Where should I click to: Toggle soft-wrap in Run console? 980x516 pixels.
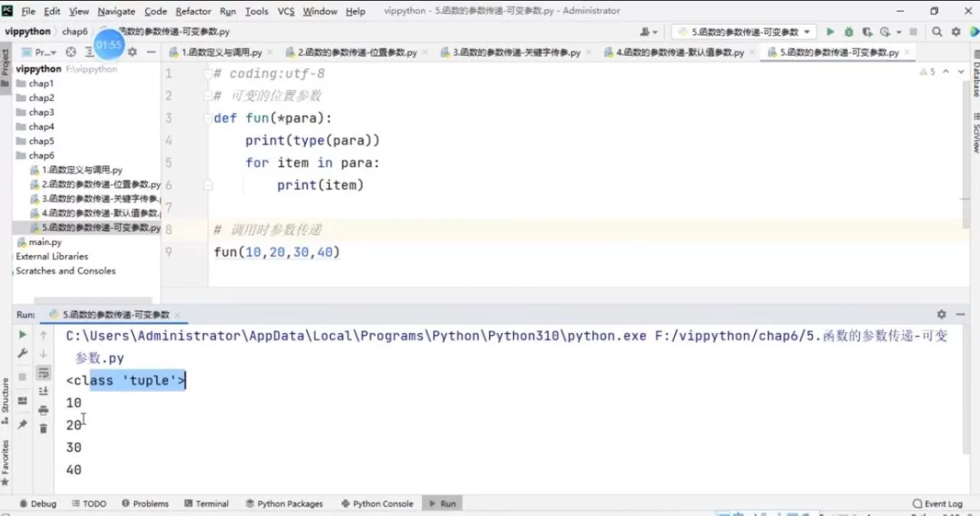(x=44, y=373)
